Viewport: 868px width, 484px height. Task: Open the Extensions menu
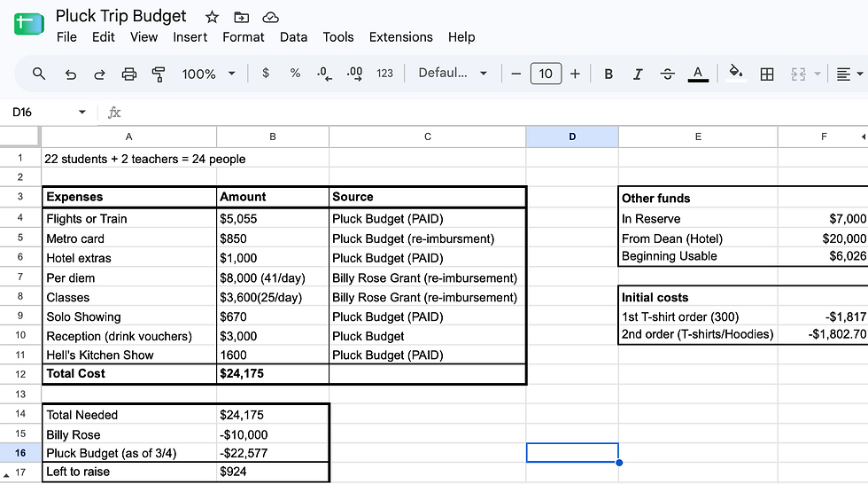click(x=400, y=37)
